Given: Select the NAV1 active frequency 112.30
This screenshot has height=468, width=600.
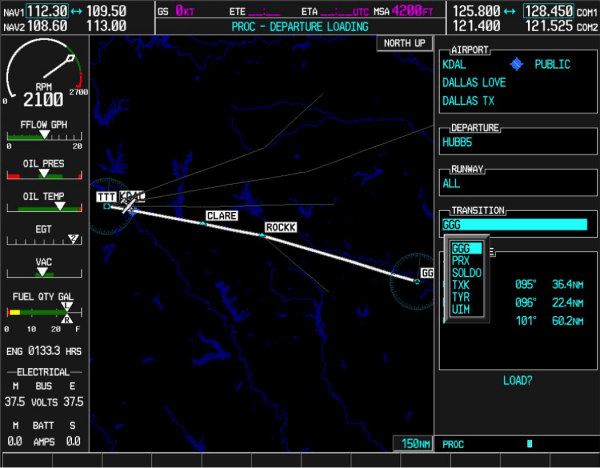Looking at the screenshot, I should 47,11.
